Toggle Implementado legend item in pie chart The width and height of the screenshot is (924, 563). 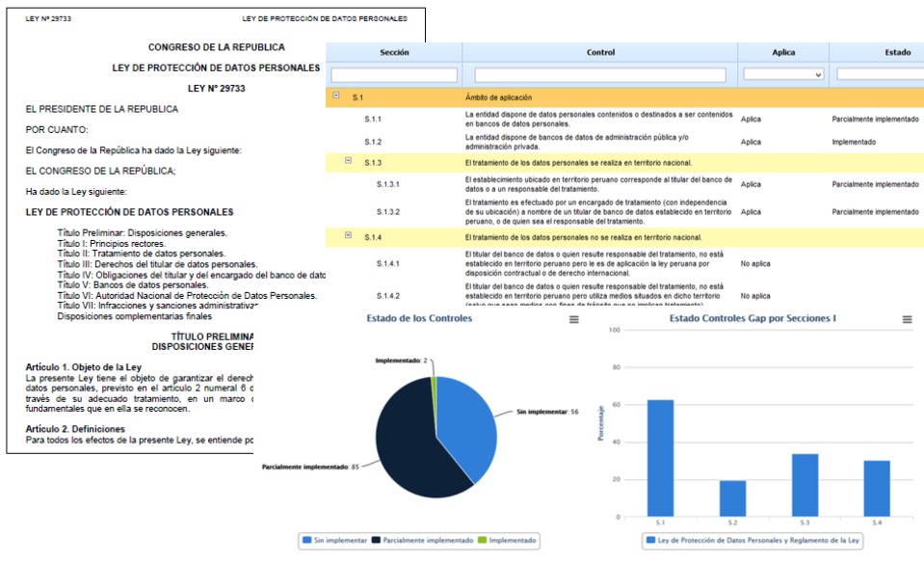[x=507, y=540]
